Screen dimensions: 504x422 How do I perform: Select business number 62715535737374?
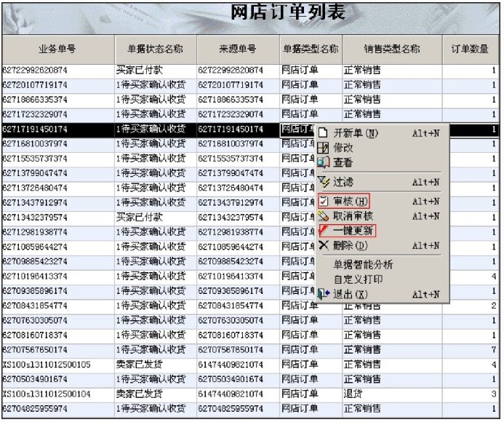35,159
